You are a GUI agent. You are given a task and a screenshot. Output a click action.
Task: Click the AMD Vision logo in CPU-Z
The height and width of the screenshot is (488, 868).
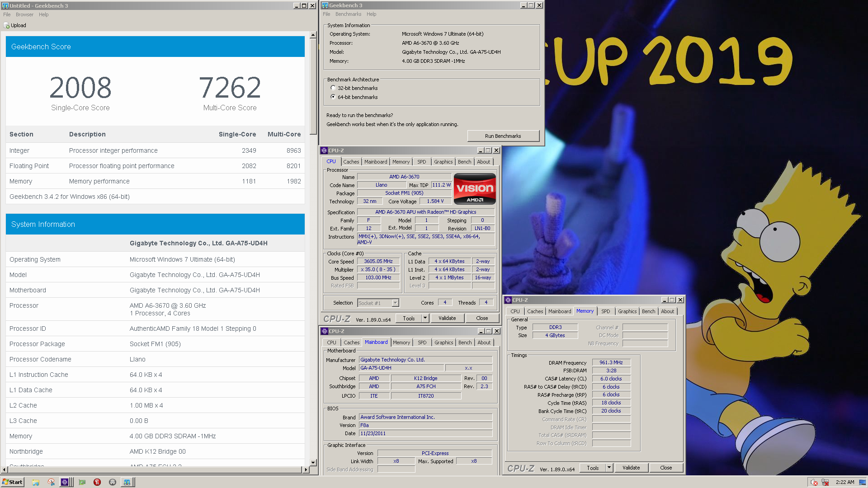tap(475, 188)
